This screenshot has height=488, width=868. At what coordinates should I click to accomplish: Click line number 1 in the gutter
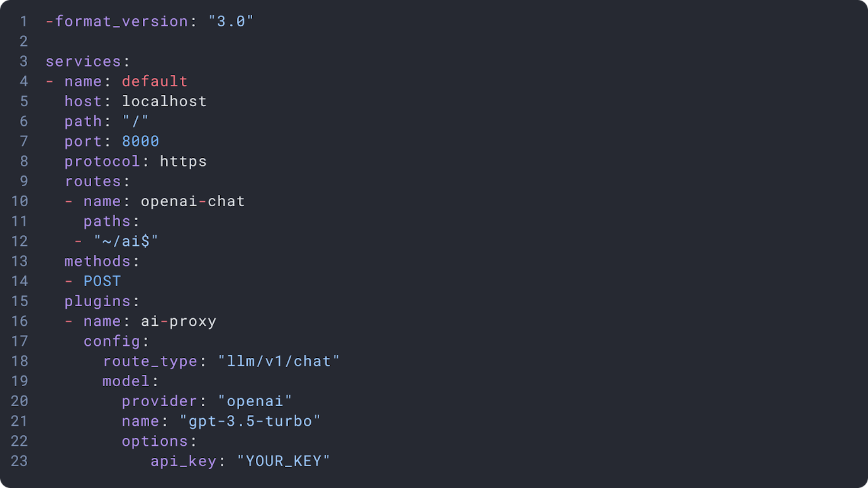point(24,21)
